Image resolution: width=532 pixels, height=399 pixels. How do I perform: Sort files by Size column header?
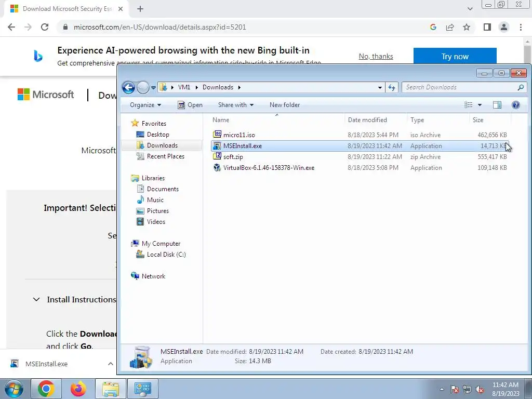490,120
